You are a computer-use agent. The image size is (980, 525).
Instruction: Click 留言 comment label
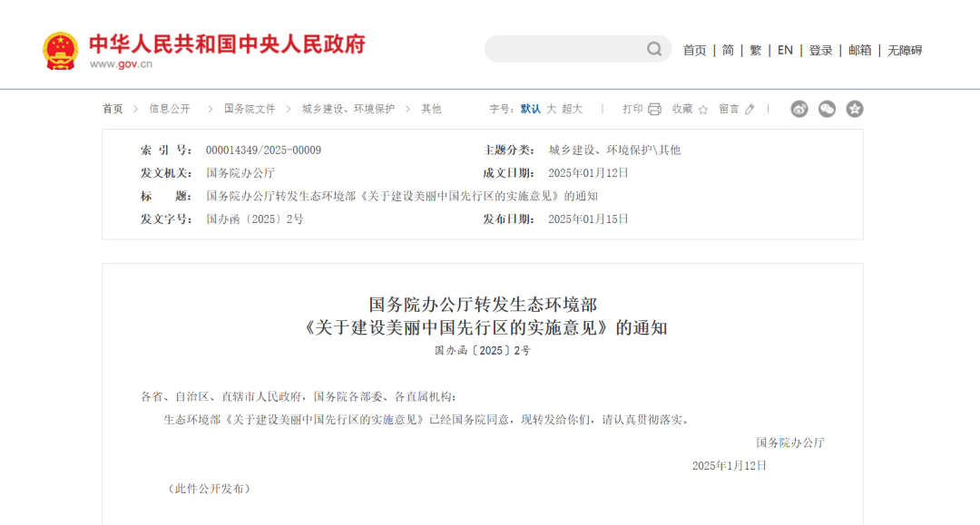point(729,109)
